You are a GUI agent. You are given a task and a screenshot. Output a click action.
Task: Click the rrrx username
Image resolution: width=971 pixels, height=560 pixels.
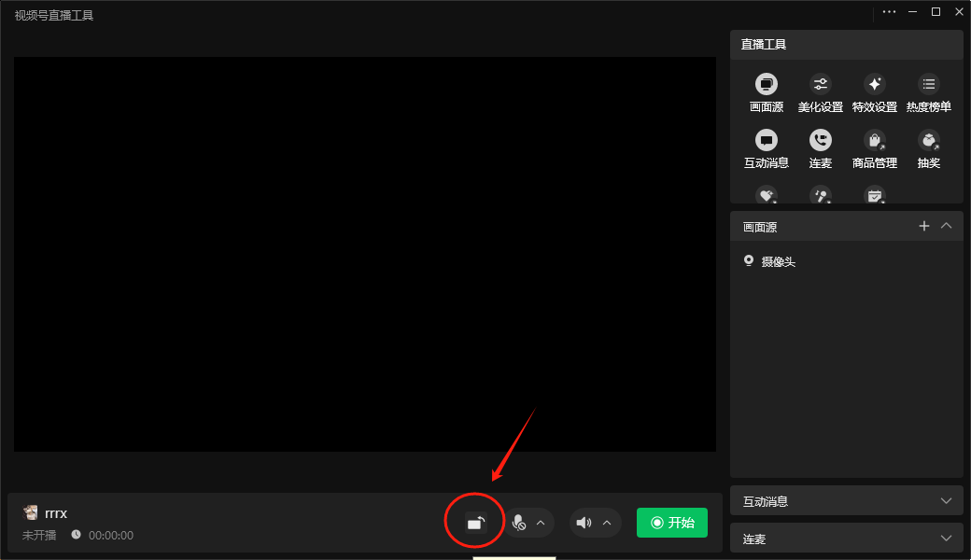pos(56,513)
